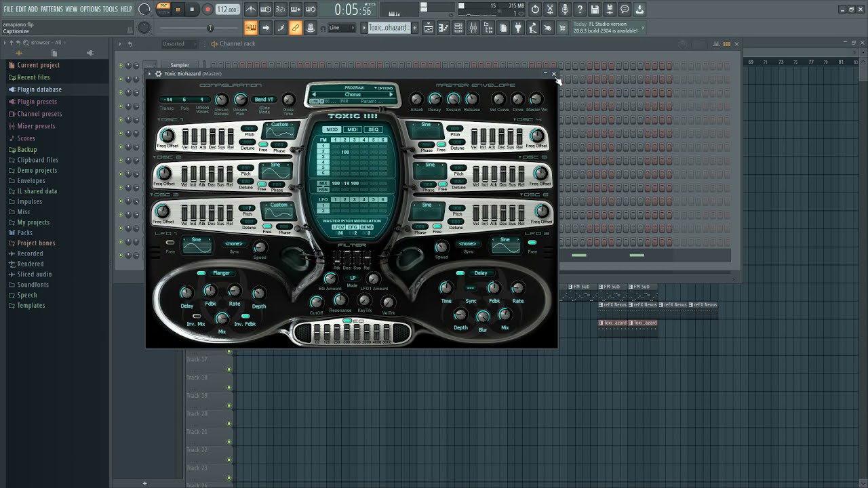
Task: Open the Piano roll view icon
Action: click(443, 28)
